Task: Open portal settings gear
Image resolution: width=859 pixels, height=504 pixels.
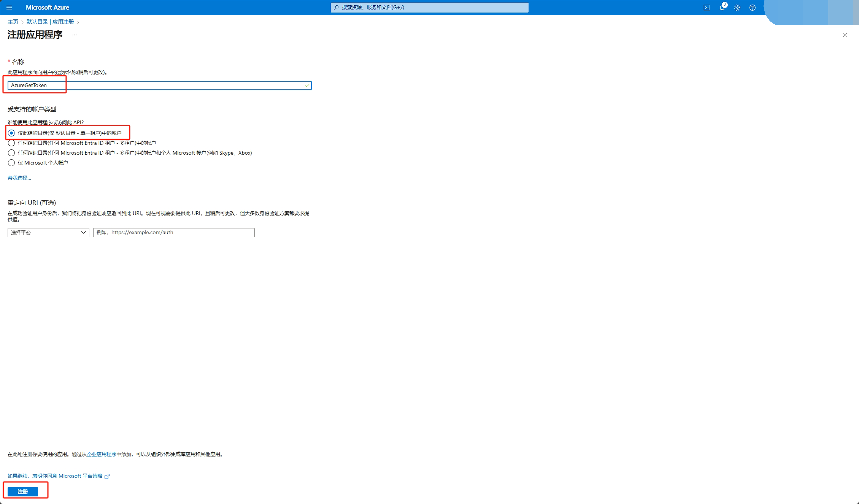Action: 737,8
